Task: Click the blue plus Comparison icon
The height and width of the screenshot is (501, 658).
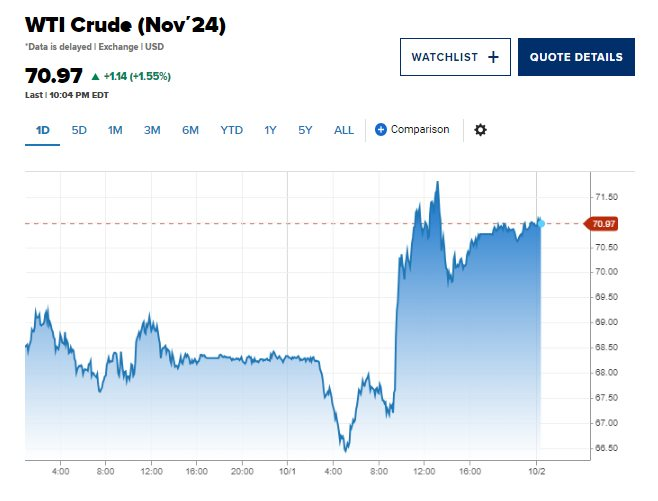Action: click(381, 130)
